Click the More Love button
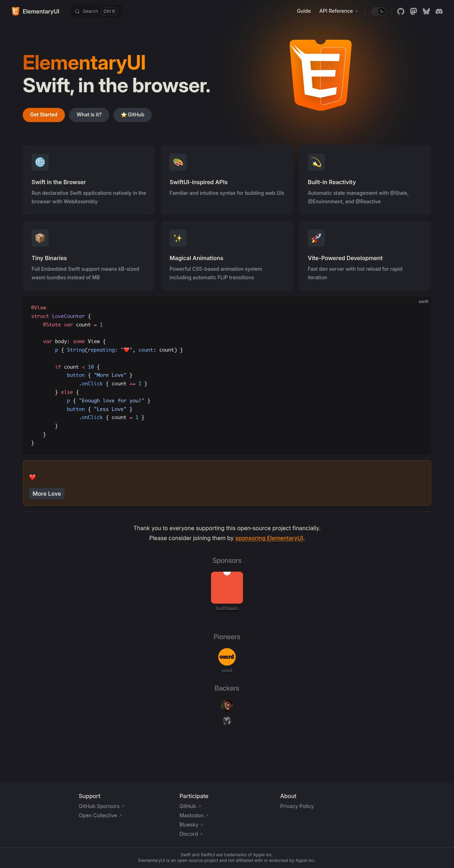Viewport: 454px width, 868px height. (47, 494)
